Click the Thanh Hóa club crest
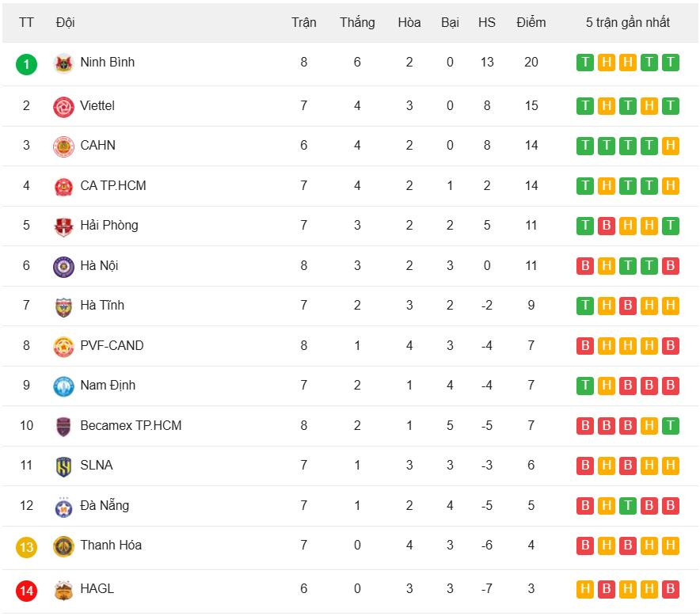700x616 pixels. coord(63,546)
